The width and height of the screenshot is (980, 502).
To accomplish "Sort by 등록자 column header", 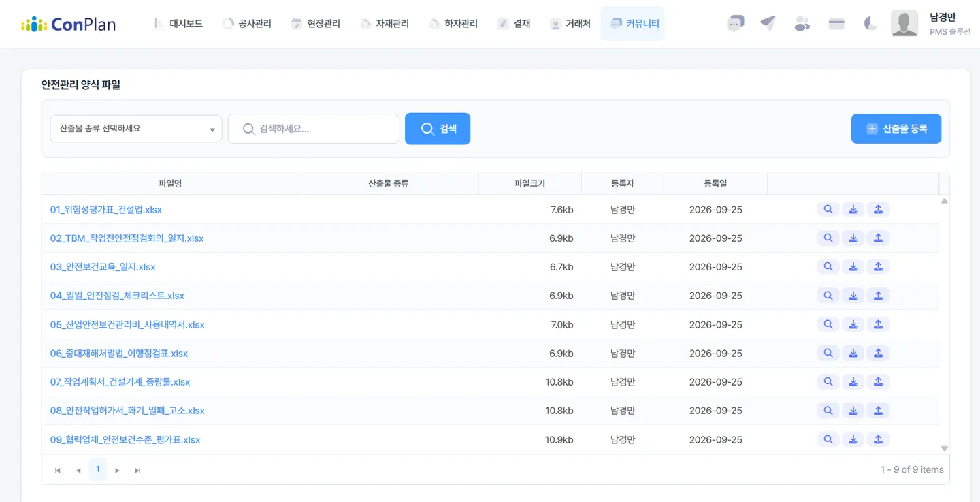I will [x=623, y=183].
